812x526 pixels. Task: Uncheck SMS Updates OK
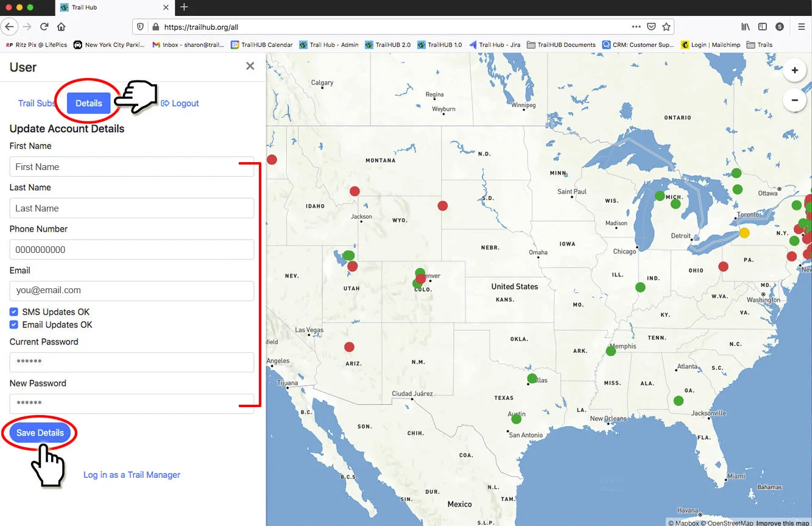(x=14, y=311)
